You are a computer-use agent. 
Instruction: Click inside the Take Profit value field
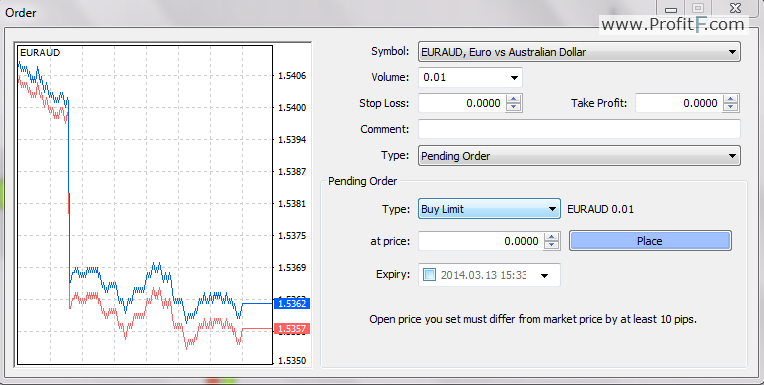[679, 103]
